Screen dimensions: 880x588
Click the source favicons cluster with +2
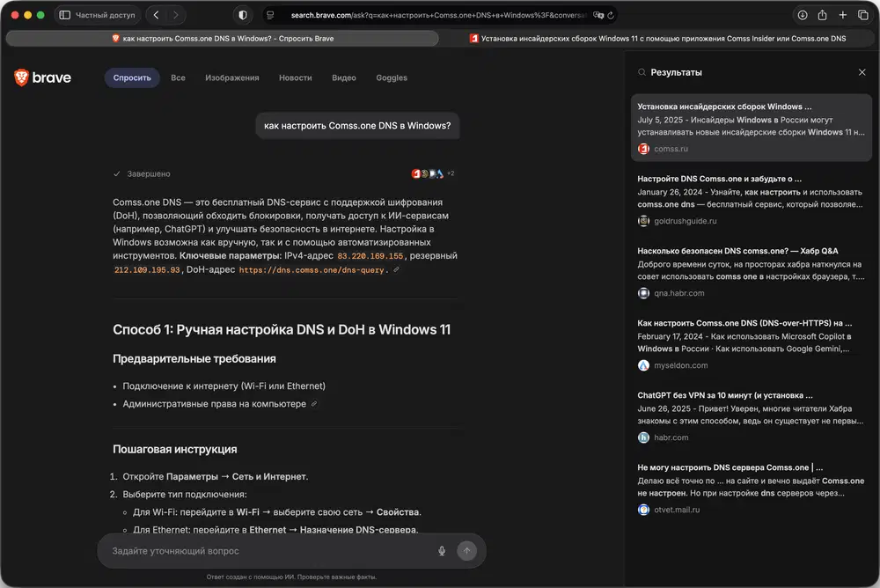(x=433, y=173)
